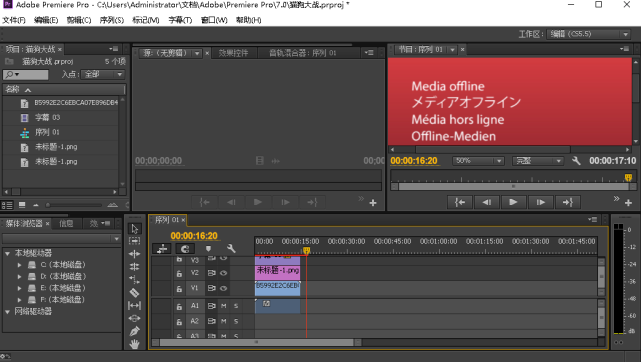Step forward one frame in Program monitor

click(x=540, y=202)
